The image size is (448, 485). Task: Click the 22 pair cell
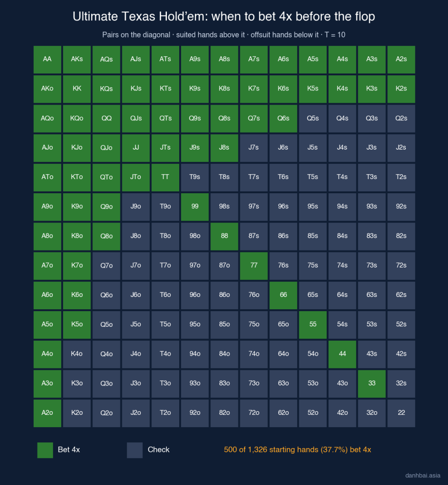coord(401,413)
